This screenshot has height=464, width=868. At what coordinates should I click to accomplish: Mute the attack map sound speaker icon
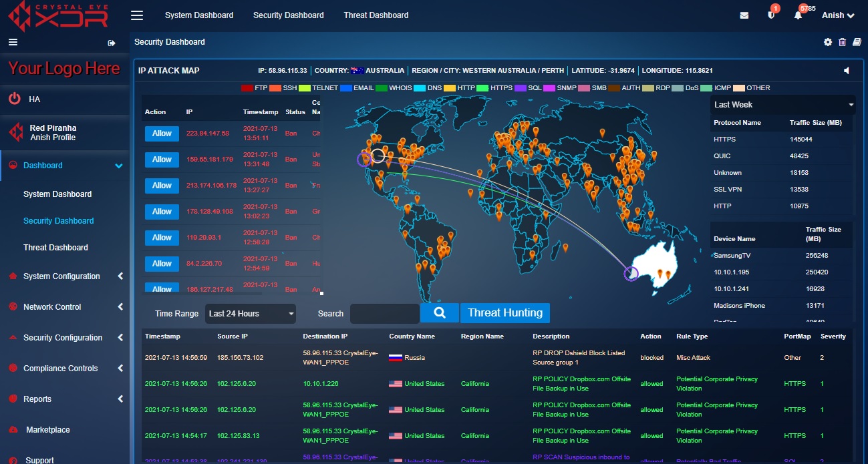pyautogui.click(x=847, y=71)
